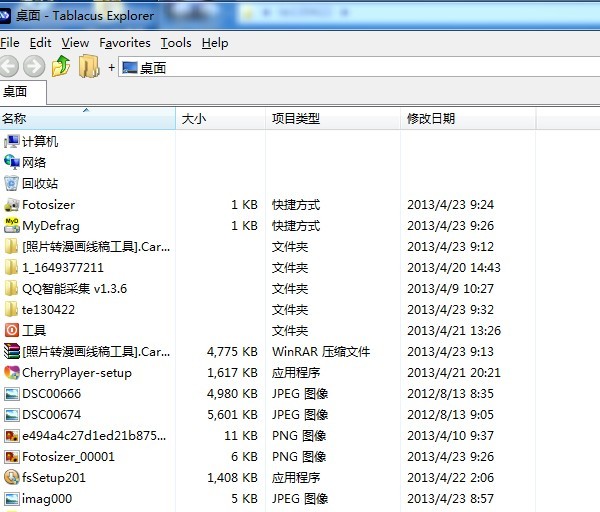
Task: Select the 工具 folder icon
Action: click(11, 330)
